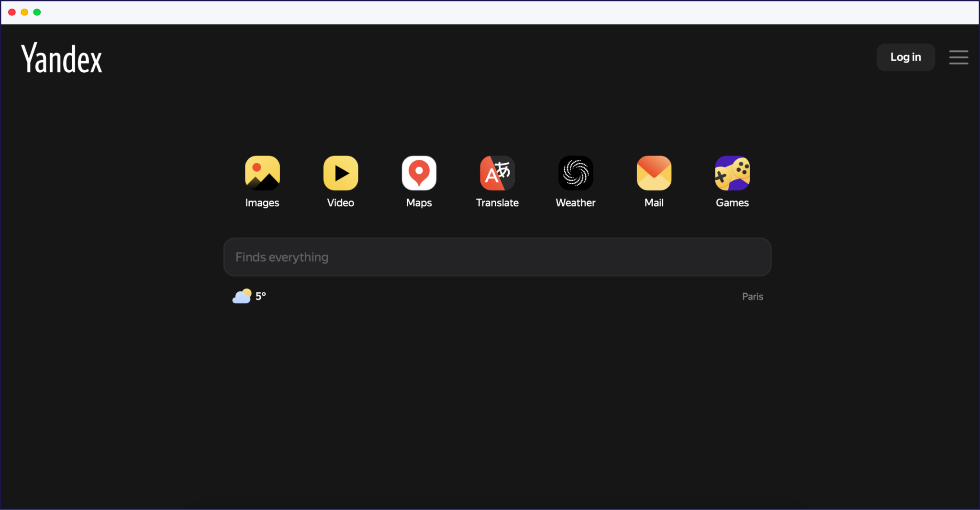Open the Mail service icon
The height and width of the screenshot is (510, 980).
[x=654, y=173]
